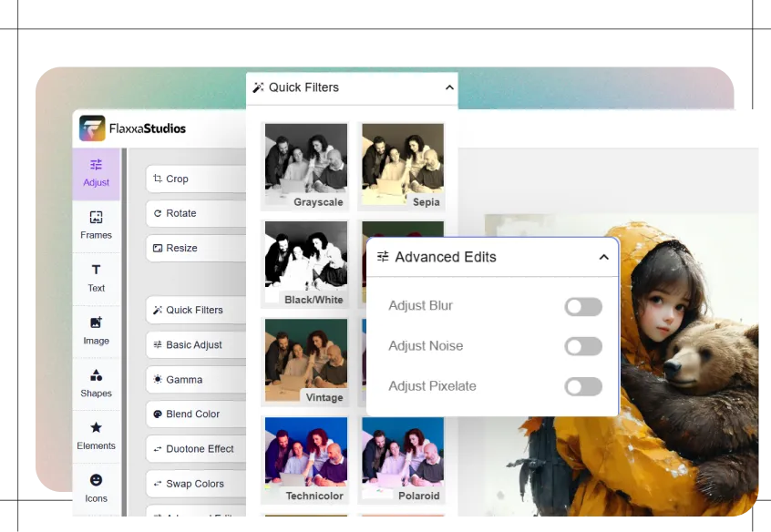
Task: Select the Text tool in sidebar
Action: (x=96, y=278)
